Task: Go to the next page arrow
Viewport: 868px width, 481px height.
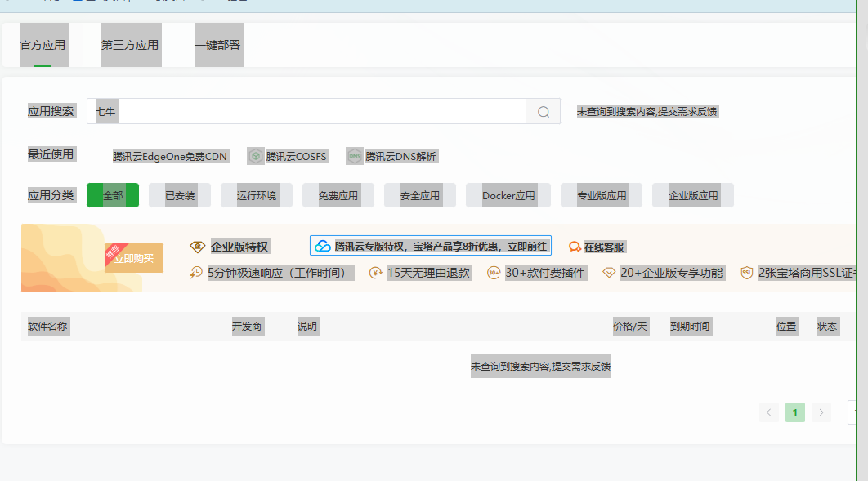Action: point(821,412)
